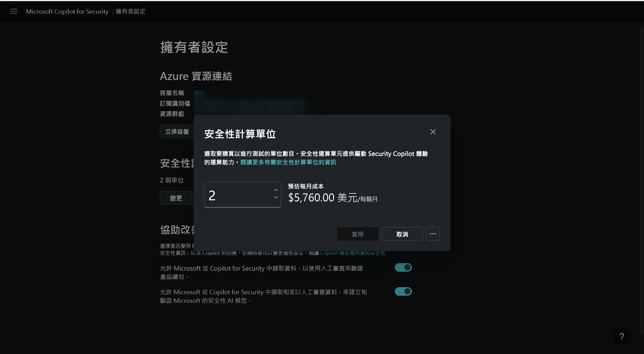
Task: Click the more options ellipsis button
Action: (433, 234)
